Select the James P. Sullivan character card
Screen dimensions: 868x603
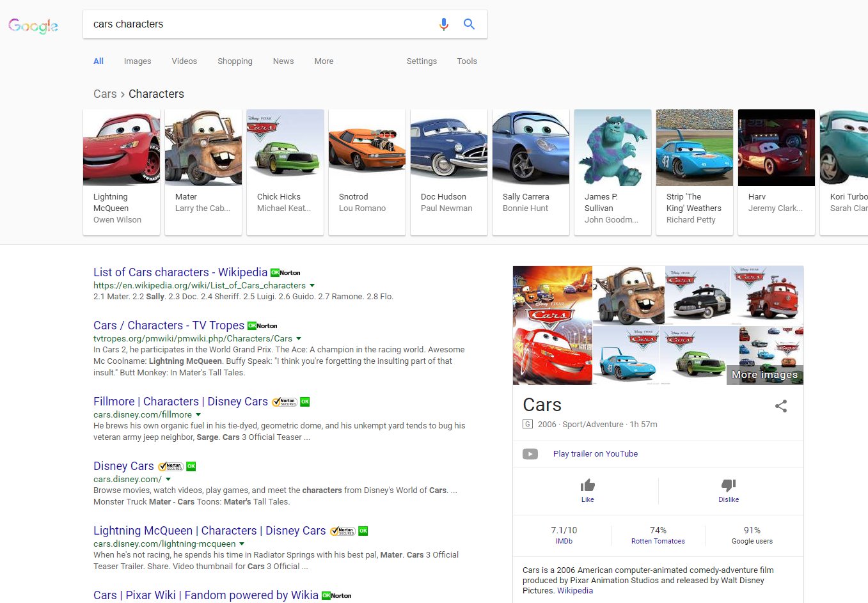coord(613,172)
